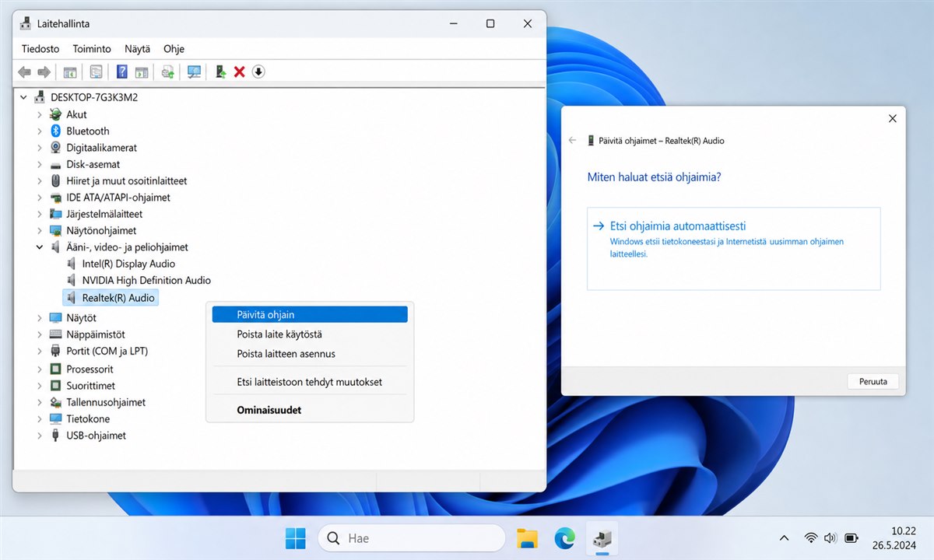
Task: Click the battery tray icon
Action: click(851, 537)
